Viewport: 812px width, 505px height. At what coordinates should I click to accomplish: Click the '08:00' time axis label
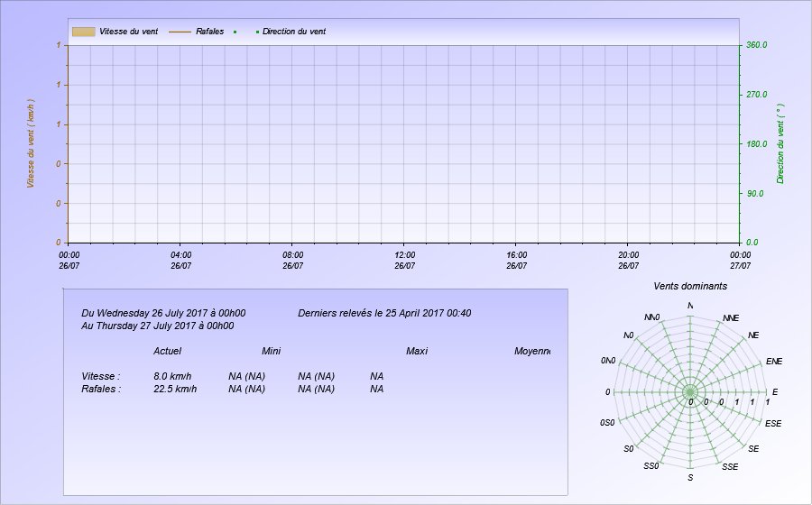pyautogui.click(x=292, y=255)
